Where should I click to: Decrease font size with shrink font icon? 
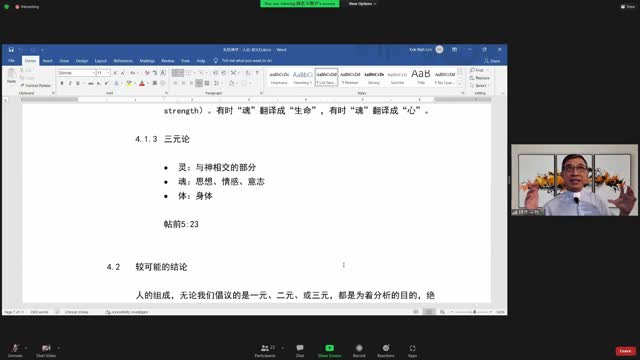click(122, 73)
